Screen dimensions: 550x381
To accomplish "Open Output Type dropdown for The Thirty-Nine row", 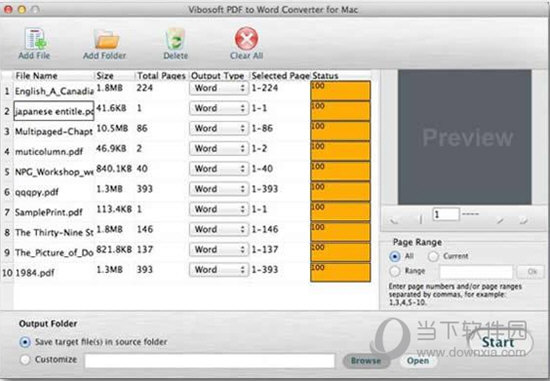I will coord(219,229).
